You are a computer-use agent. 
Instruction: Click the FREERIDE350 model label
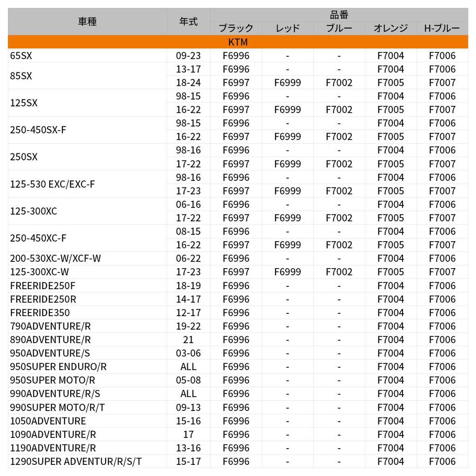click(40, 312)
